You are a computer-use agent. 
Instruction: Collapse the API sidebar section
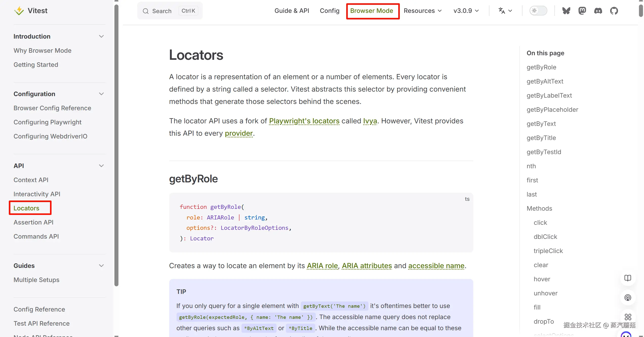[x=101, y=166]
